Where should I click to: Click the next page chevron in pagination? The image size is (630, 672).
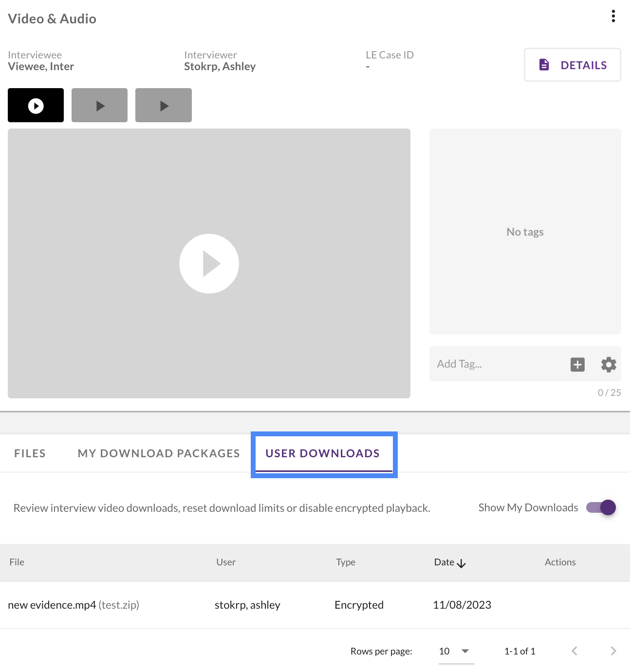pos(613,651)
